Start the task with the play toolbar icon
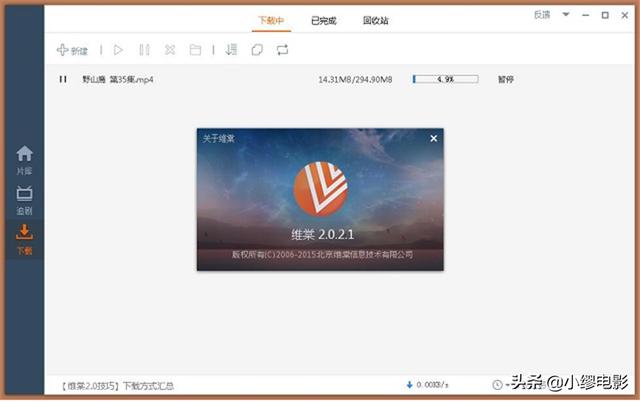 click(x=118, y=50)
